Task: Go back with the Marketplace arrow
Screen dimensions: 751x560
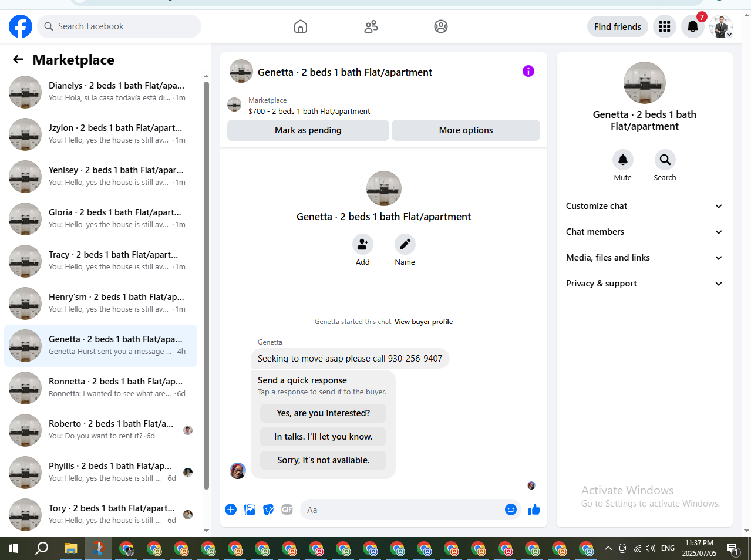Action: click(18, 59)
